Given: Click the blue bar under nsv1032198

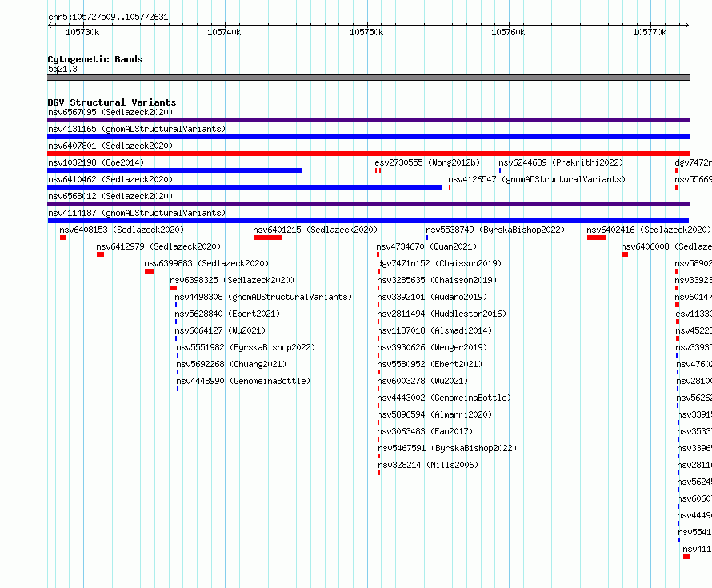Looking at the screenshot, I should tap(174, 170).
